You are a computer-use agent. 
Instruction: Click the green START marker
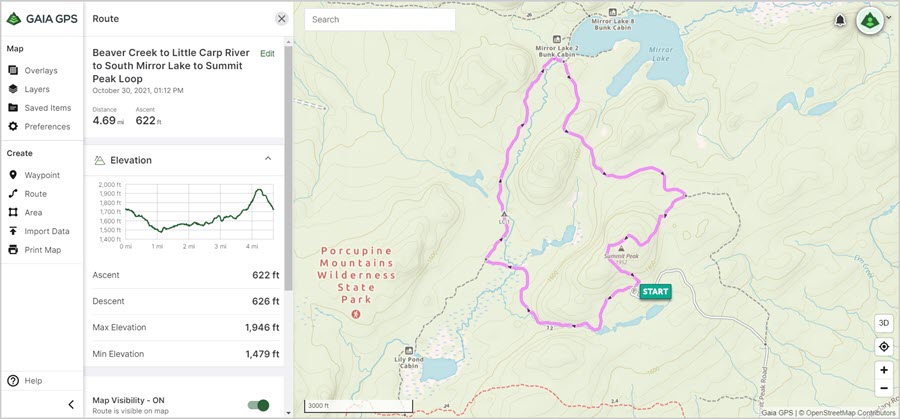click(x=655, y=292)
